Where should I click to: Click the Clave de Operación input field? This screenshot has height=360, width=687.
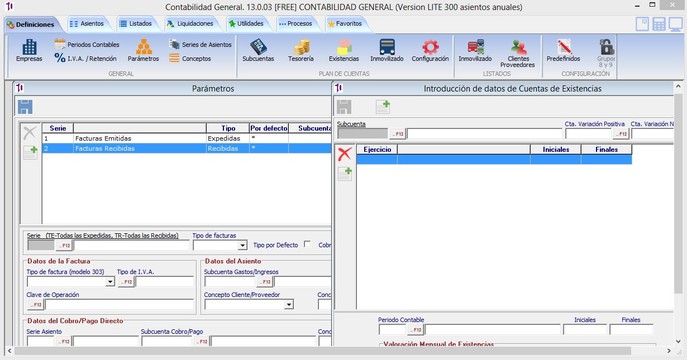click(x=119, y=305)
